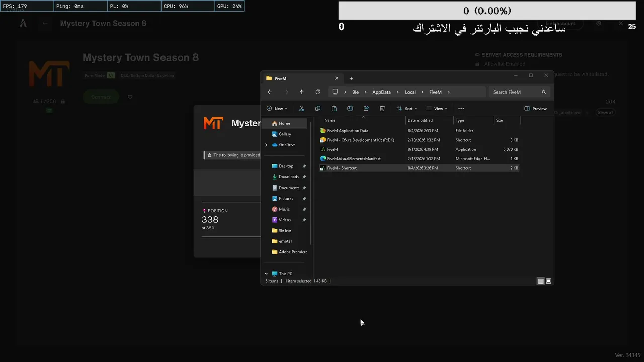644x362 pixels.
Task: Select the FiveM tab in File Explorer
Action: click(x=302, y=78)
